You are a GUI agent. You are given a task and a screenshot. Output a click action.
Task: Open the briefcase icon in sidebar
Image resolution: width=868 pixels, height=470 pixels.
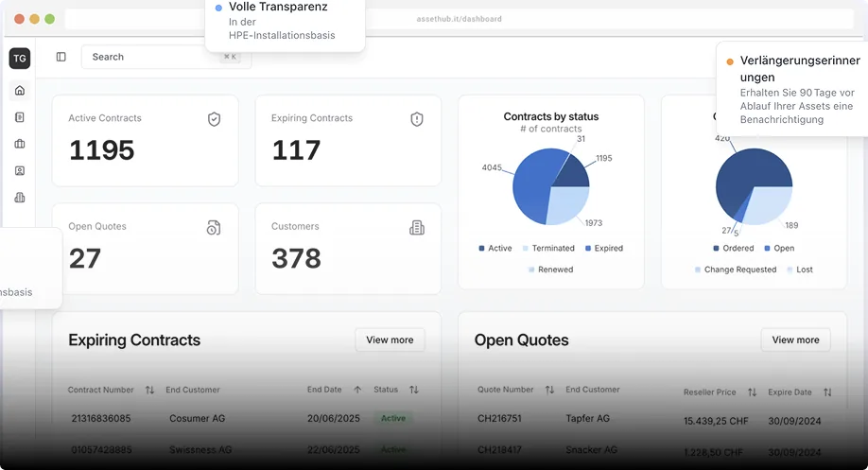pyautogui.click(x=20, y=144)
